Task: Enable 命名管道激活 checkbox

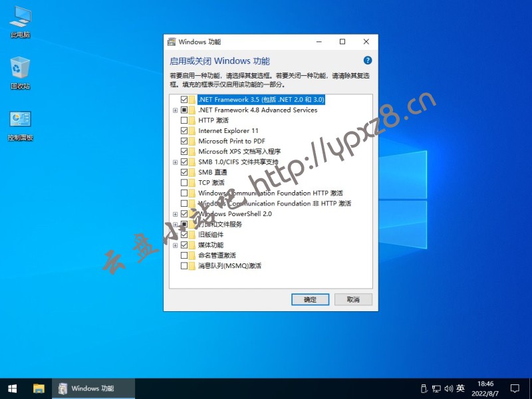Action: [184, 255]
